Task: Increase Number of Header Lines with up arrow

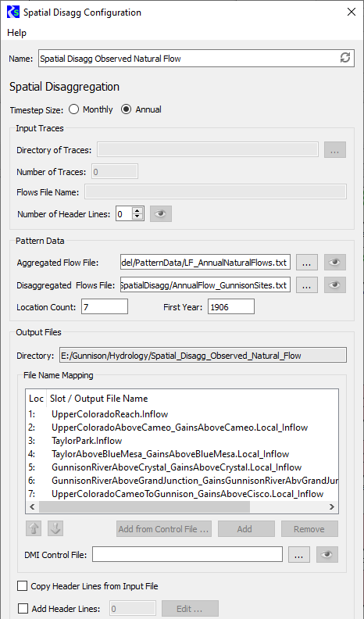Action: coord(137,210)
